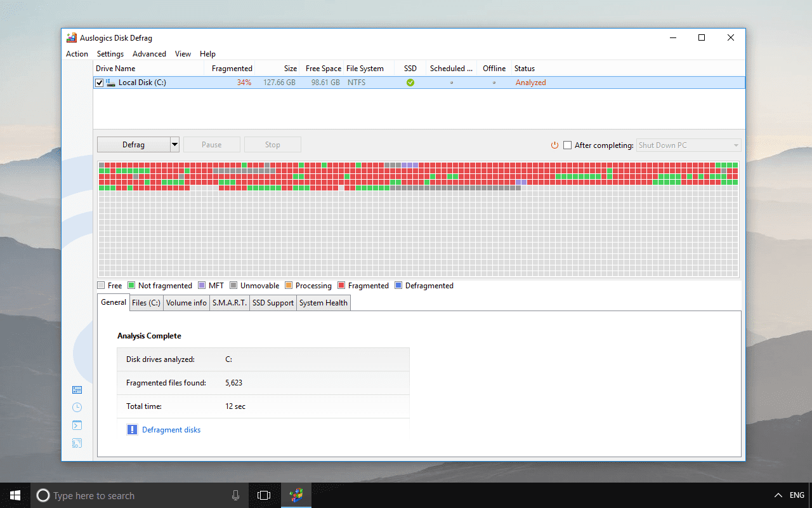Open the console window icon in the sidebar
Viewport: 812px width, 508px height.
[77, 425]
